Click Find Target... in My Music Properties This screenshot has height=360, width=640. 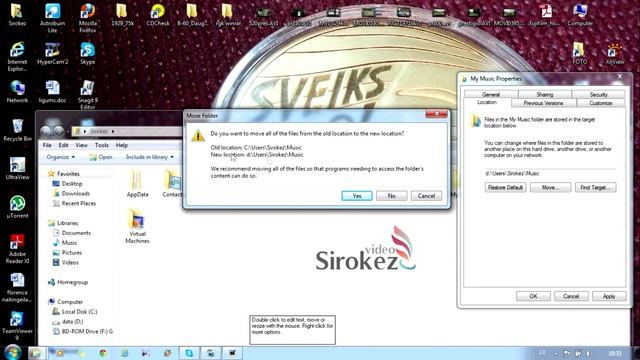(595, 187)
